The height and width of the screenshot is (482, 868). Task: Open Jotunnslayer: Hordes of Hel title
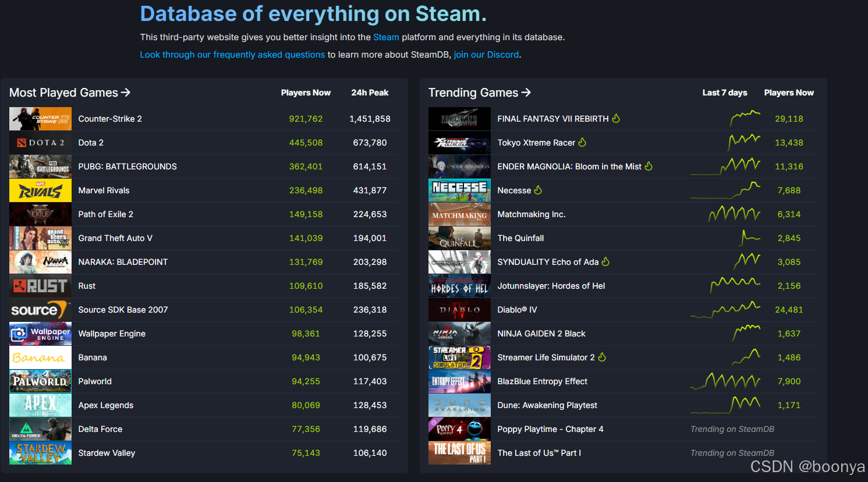click(551, 286)
